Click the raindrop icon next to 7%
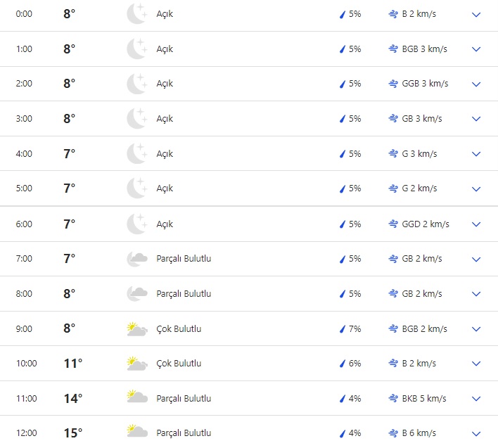The height and width of the screenshot is (448, 498). (343, 329)
